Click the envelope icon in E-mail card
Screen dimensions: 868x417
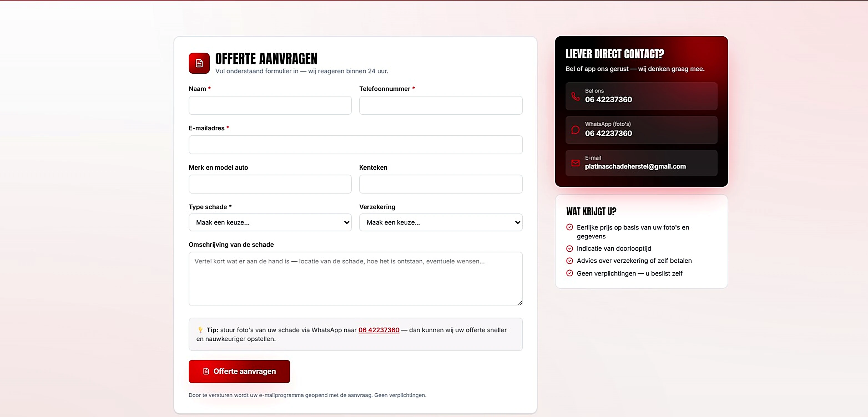point(575,163)
